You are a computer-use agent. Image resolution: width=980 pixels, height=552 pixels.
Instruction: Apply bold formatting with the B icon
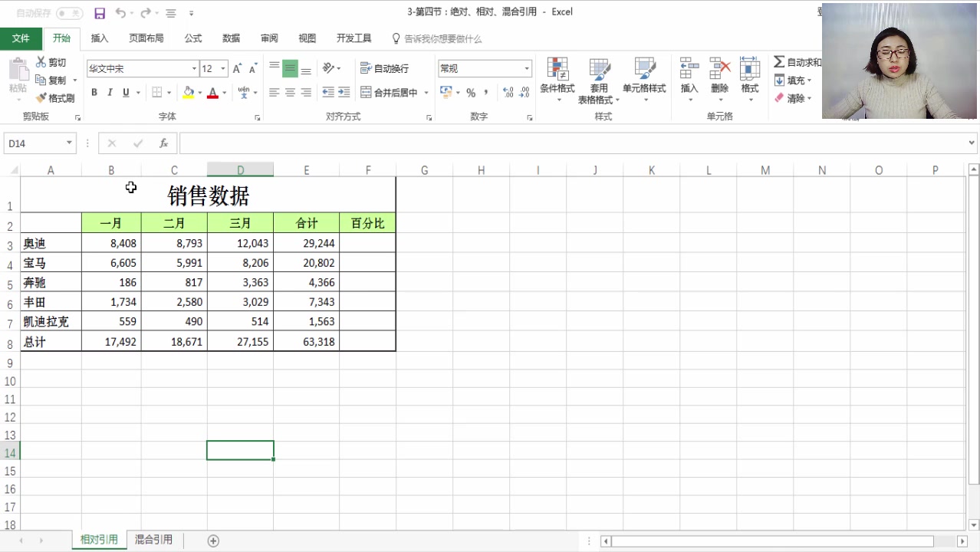[94, 92]
